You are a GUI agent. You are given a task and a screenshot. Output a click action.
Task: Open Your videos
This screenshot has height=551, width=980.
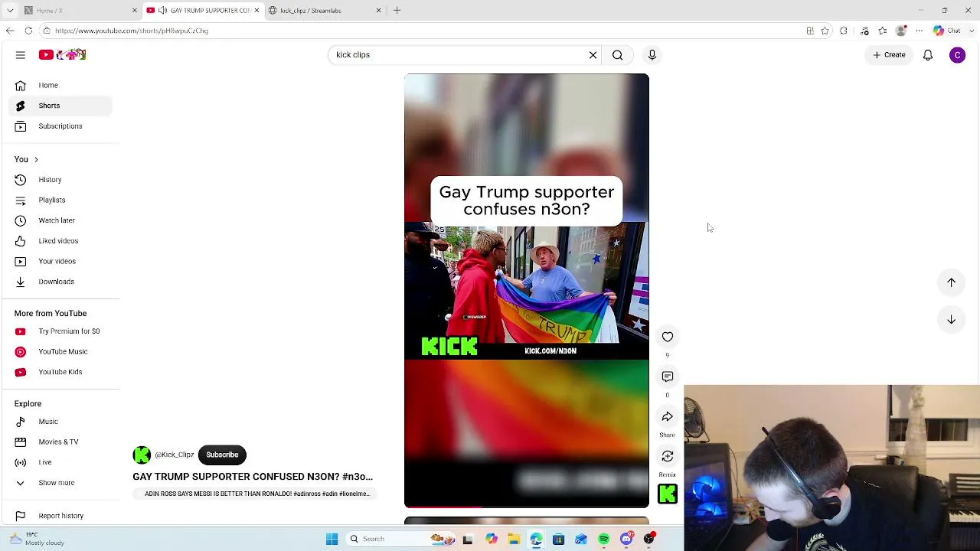61,261
